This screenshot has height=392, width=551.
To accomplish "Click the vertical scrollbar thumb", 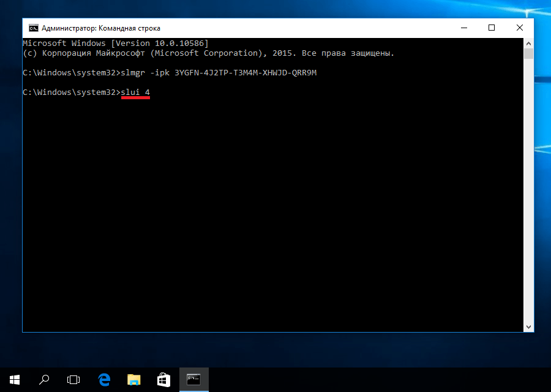I will point(528,54).
